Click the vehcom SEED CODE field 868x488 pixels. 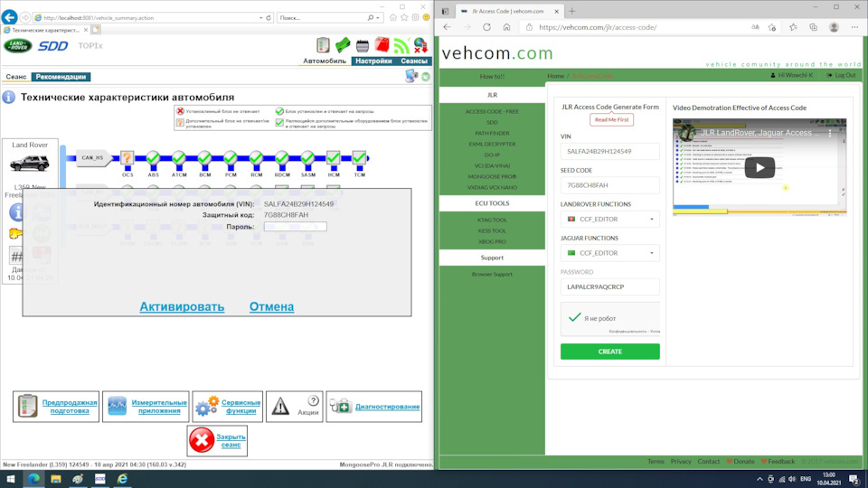610,185
